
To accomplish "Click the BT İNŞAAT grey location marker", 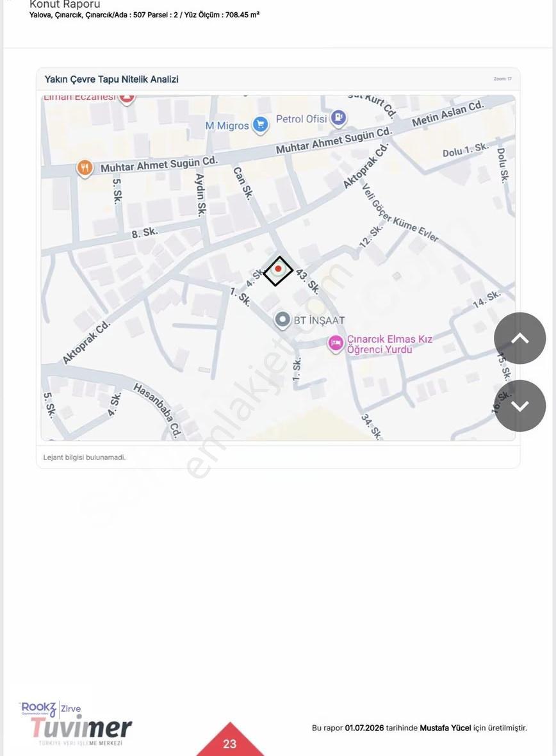I will (x=282, y=320).
